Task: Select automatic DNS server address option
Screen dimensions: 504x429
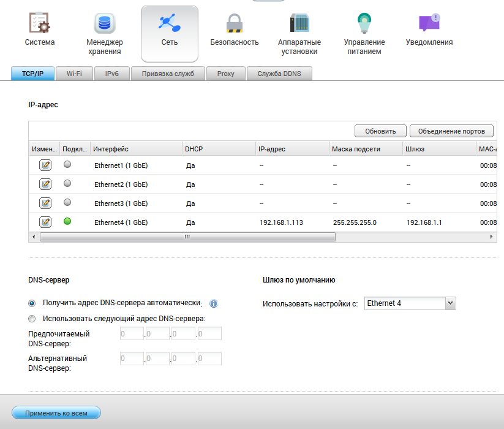Action: [x=32, y=303]
